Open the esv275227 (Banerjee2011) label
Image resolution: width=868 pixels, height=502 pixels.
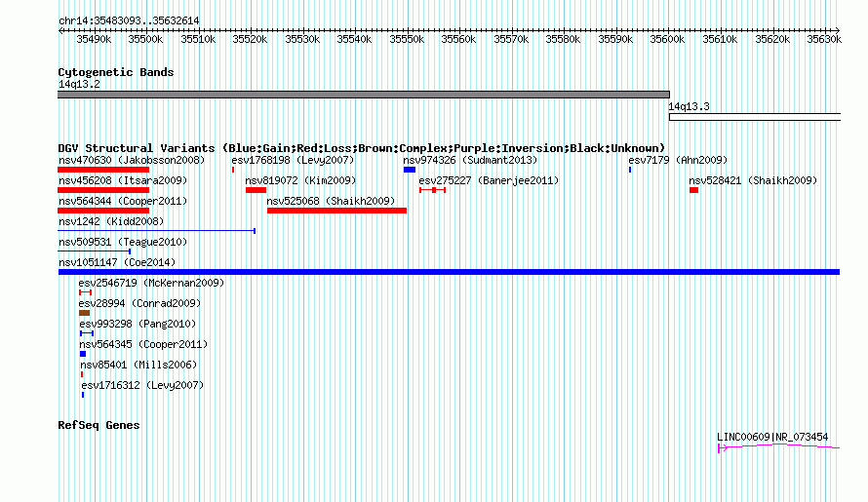click(x=489, y=180)
